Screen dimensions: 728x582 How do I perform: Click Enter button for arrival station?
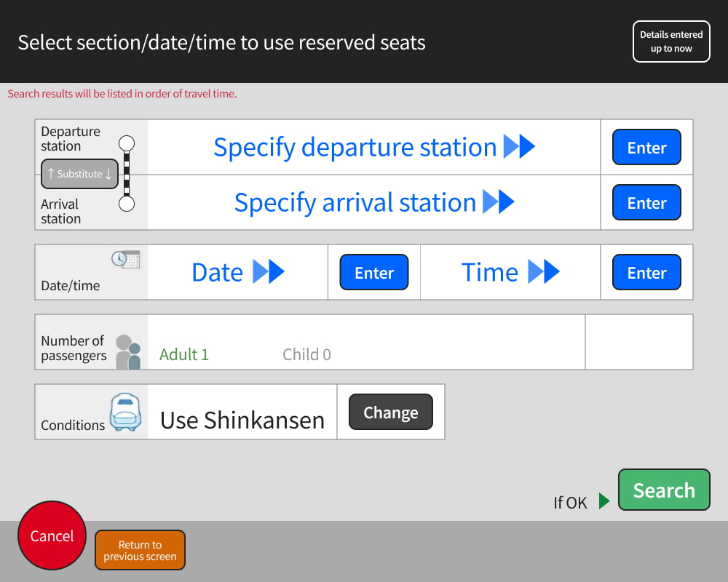(646, 202)
